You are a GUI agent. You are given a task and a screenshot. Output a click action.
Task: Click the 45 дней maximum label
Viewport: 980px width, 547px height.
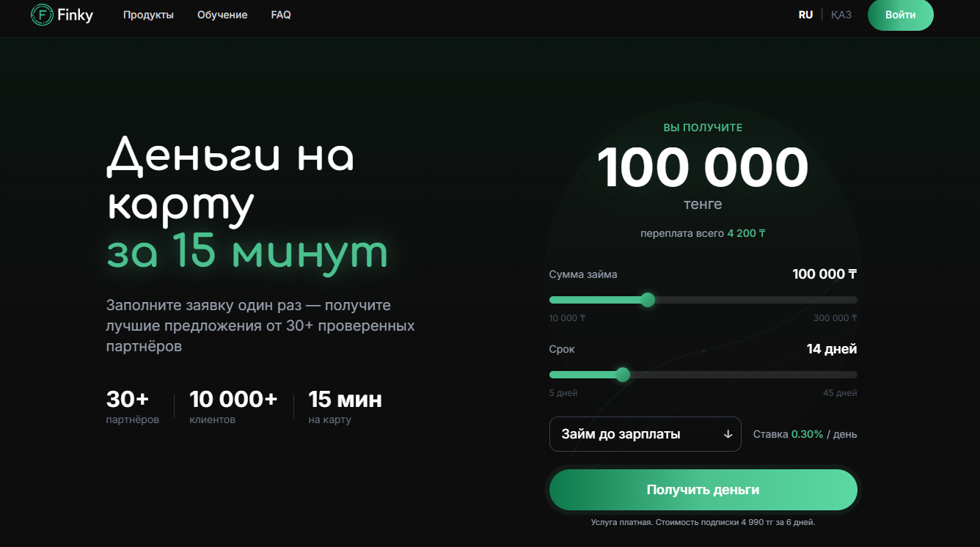click(840, 393)
